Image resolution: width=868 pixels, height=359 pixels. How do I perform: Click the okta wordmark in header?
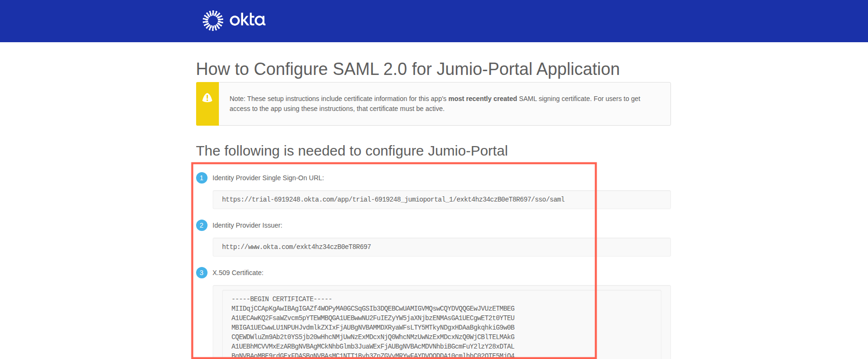[247, 20]
